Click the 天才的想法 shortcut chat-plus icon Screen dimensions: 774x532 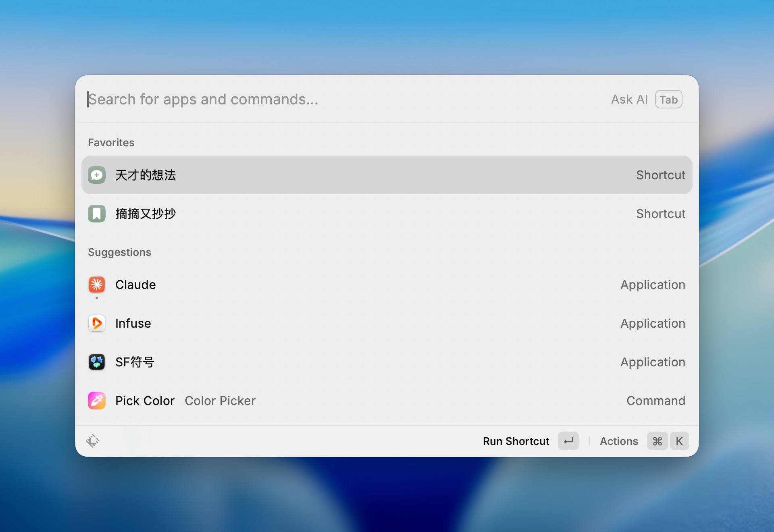pyautogui.click(x=97, y=175)
